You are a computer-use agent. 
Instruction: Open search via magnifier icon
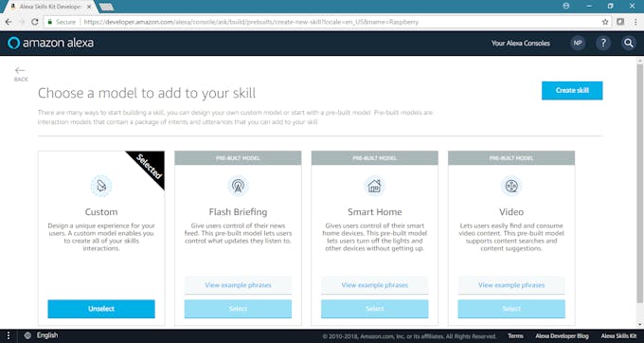[629, 44]
